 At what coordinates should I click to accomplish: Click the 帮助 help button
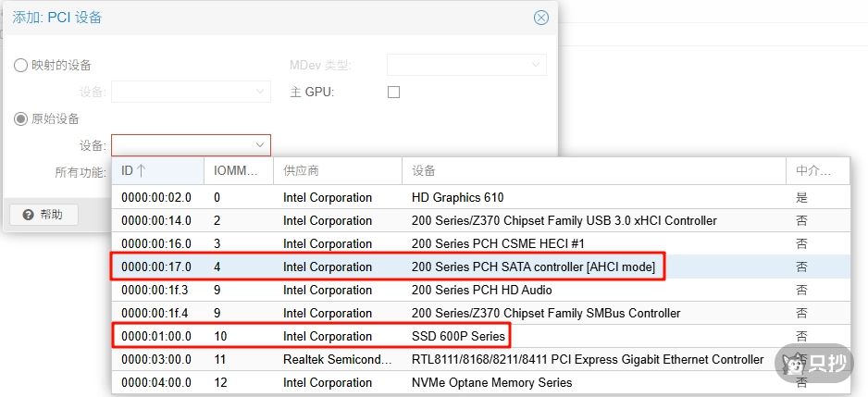click(43, 215)
